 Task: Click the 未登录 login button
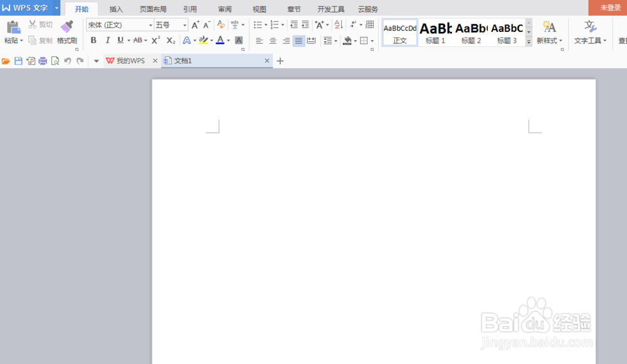pos(608,8)
